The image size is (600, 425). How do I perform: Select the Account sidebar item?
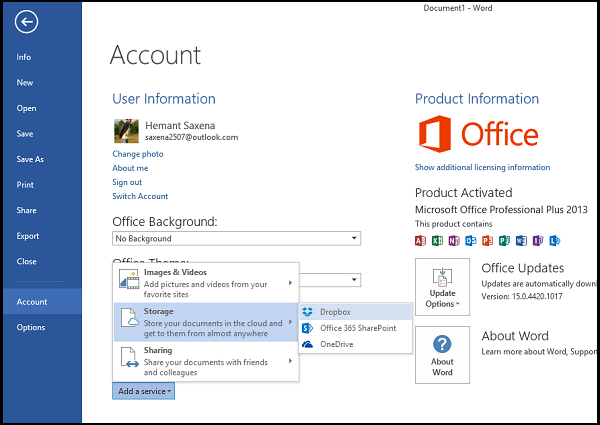(42, 301)
